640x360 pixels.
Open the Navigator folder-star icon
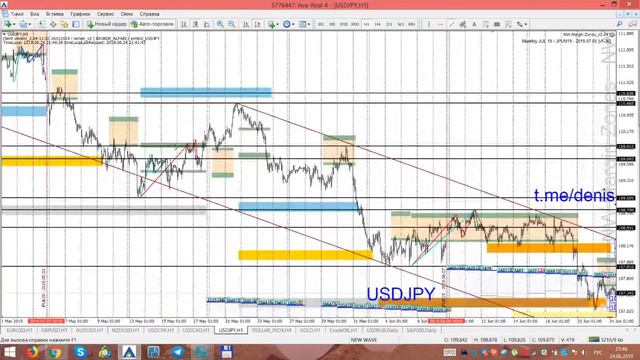coord(64,24)
